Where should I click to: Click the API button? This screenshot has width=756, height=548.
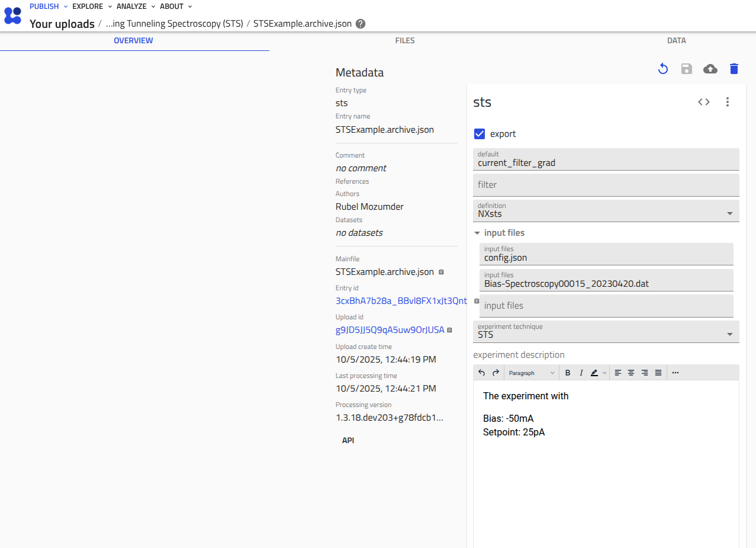click(348, 441)
